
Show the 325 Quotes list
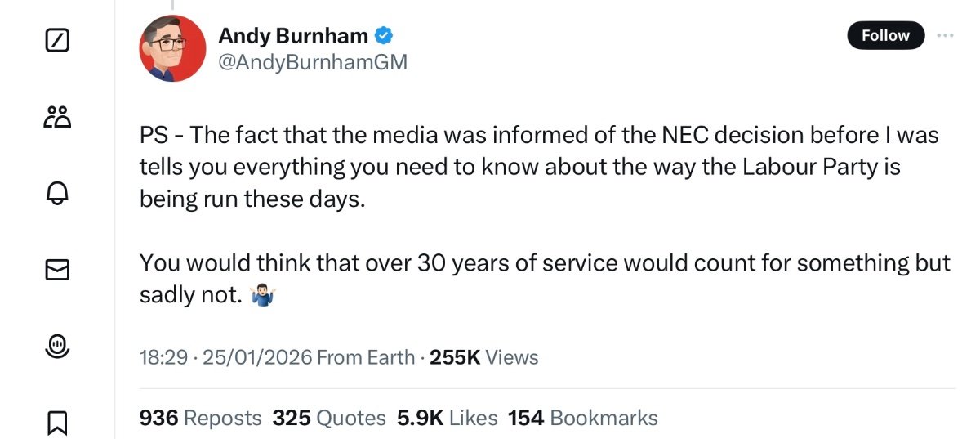[x=329, y=418]
